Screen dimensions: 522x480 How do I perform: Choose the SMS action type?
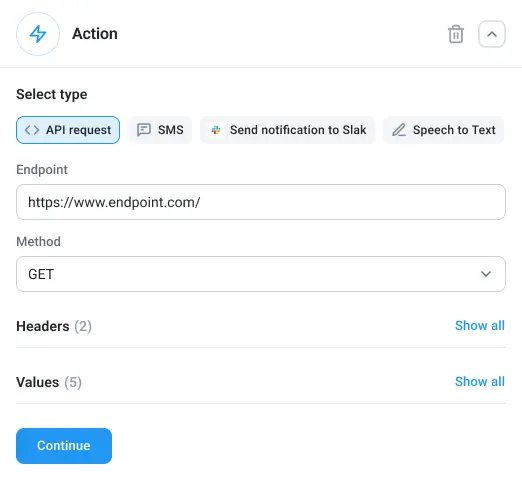click(x=160, y=130)
